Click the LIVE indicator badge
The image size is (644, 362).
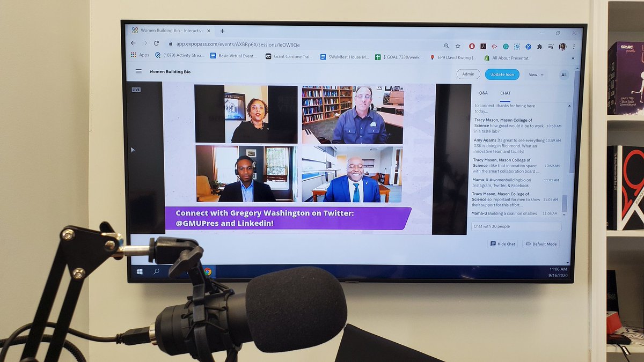click(136, 90)
